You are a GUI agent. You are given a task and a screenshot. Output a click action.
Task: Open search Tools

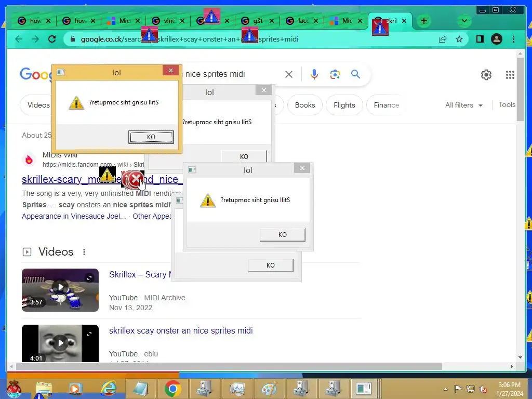click(507, 105)
